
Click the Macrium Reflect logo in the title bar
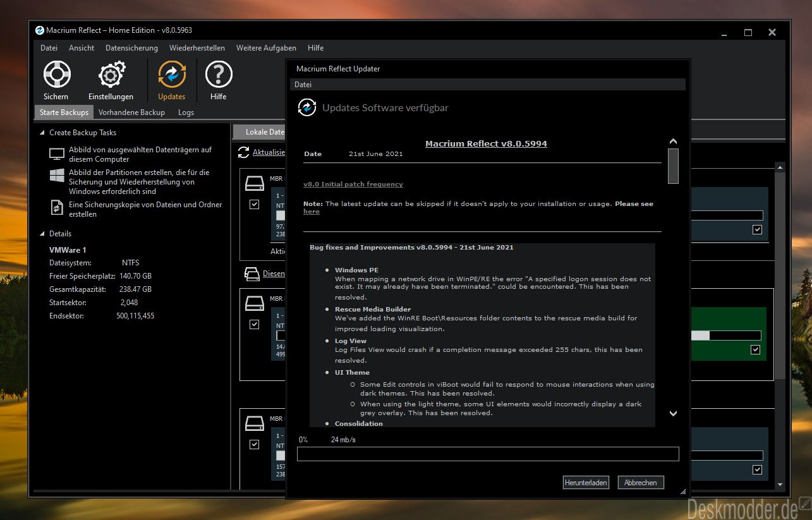(x=40, y=30)
